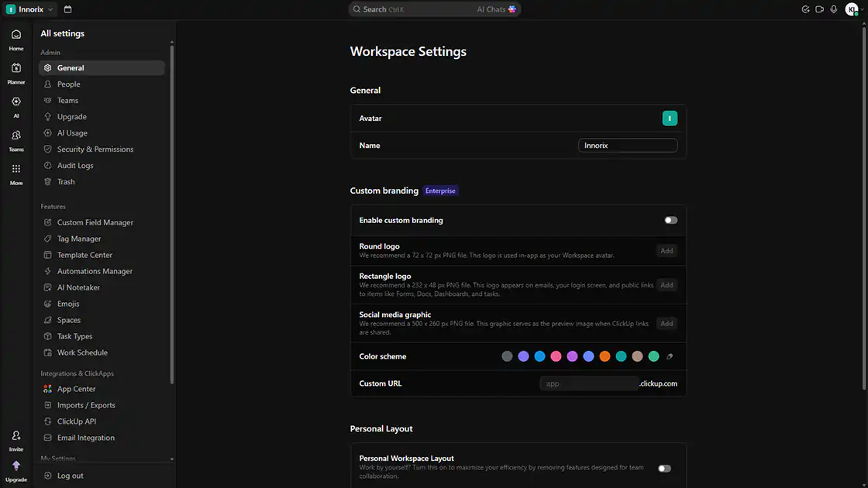The image size is (868, 488).
Task: Open Emojis settings
Action: click(102, 304)
